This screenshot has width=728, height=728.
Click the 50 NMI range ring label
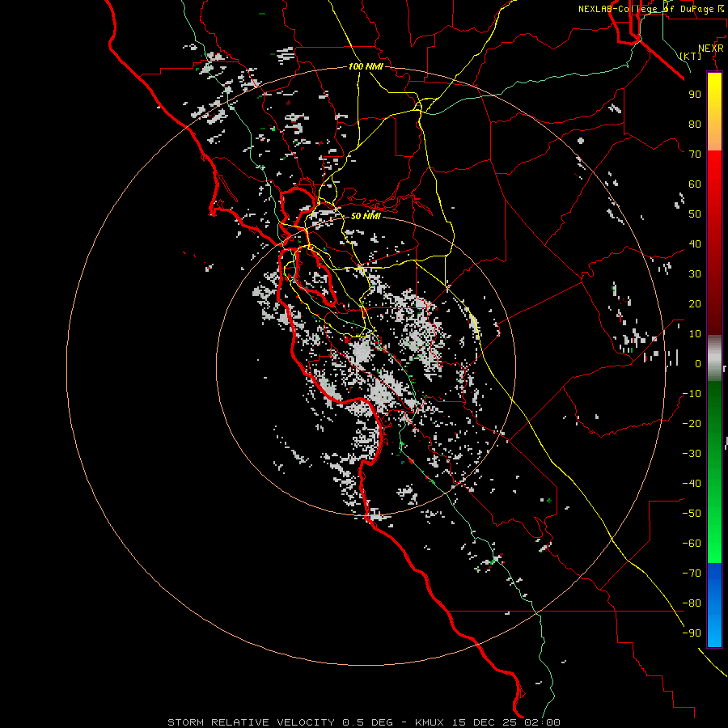coord(366,216)
